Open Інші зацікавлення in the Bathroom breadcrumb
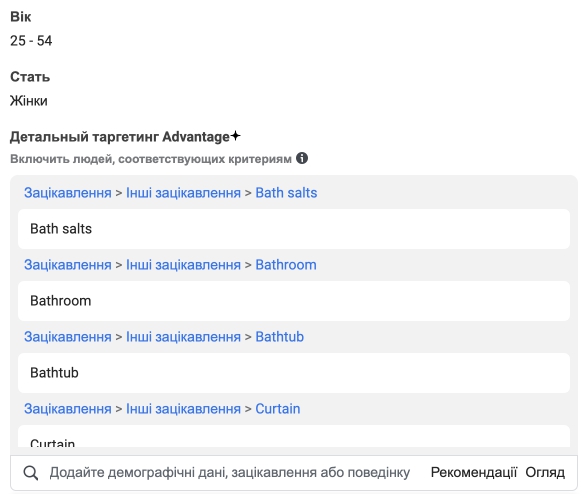588x494 pixels. 183,265
